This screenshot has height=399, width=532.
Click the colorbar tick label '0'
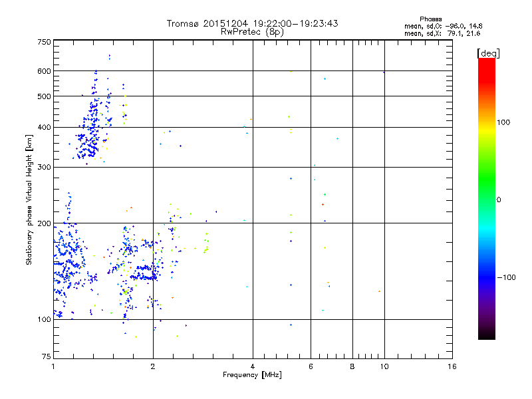499,200
